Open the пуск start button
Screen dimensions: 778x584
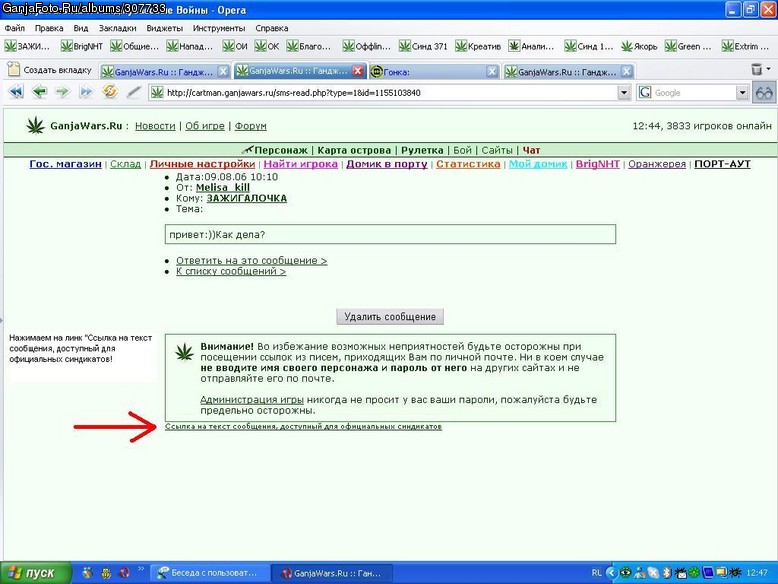(x=36, y=573)
